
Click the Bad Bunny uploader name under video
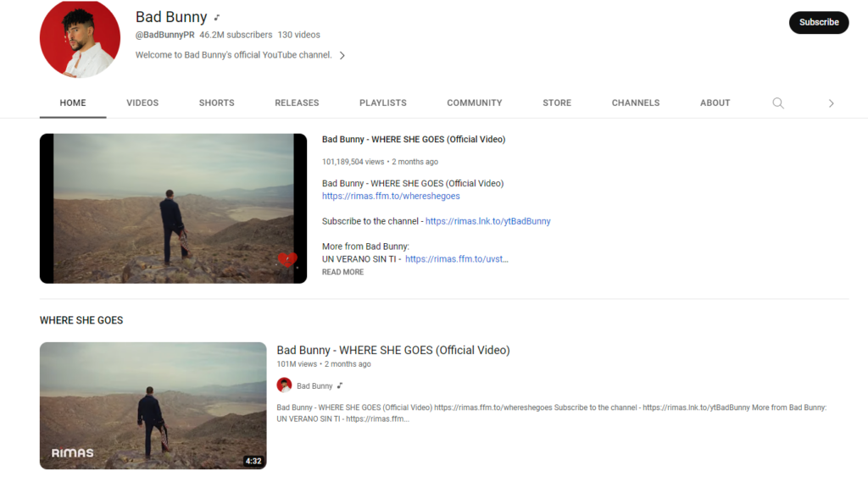pos(314,385)
